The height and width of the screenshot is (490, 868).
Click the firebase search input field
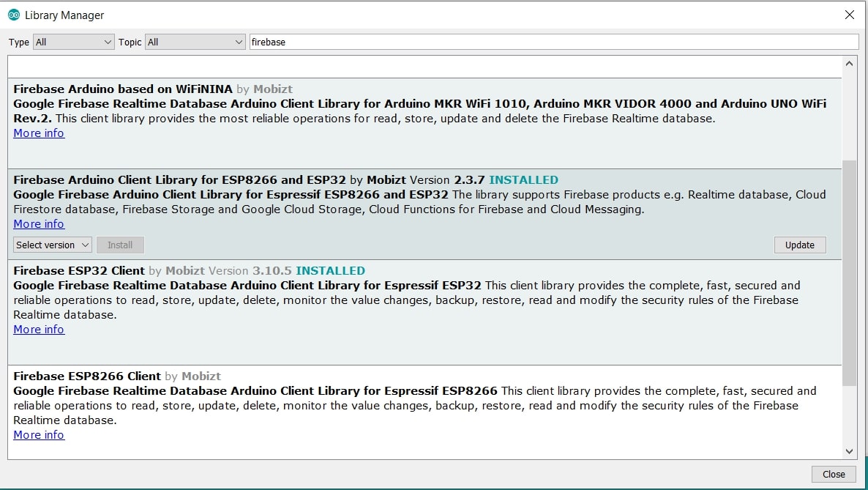pos(553,42)
